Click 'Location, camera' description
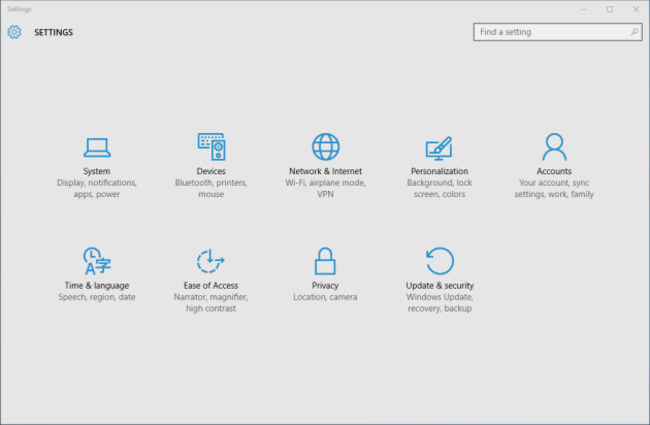This screenshot has height=425, width=650. point(325,297)
